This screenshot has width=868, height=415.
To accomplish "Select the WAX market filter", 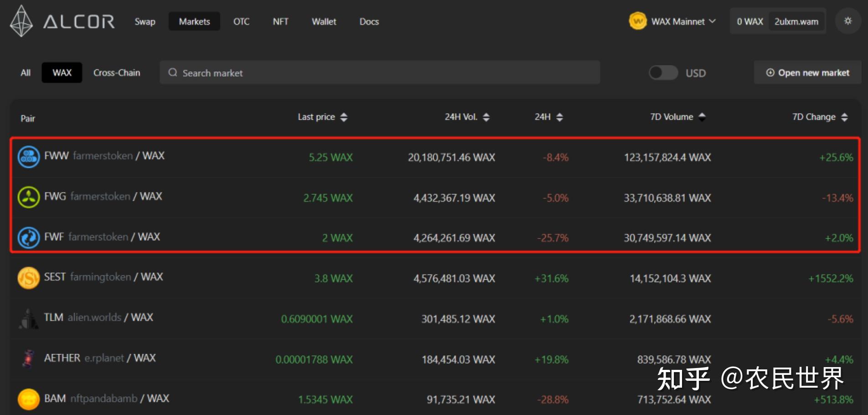I will tap(62, 73).
